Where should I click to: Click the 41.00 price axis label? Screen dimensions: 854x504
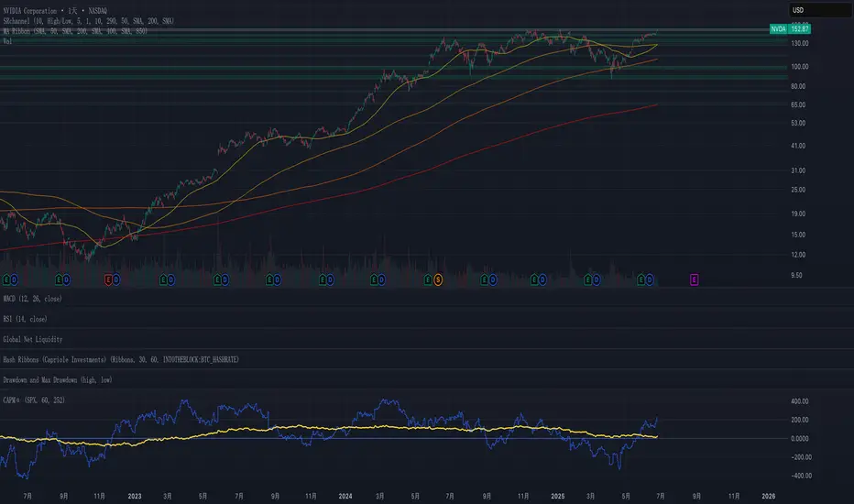(x=798, y=146)
